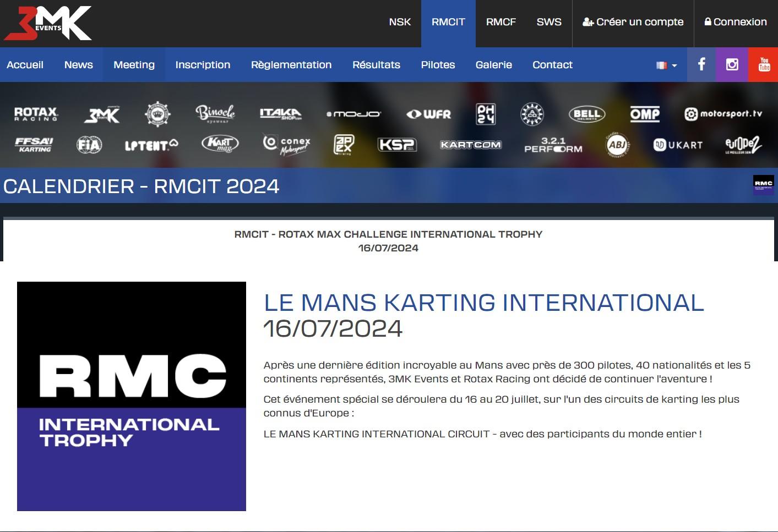Click the PH24 sponsor logo

(486, 114)
